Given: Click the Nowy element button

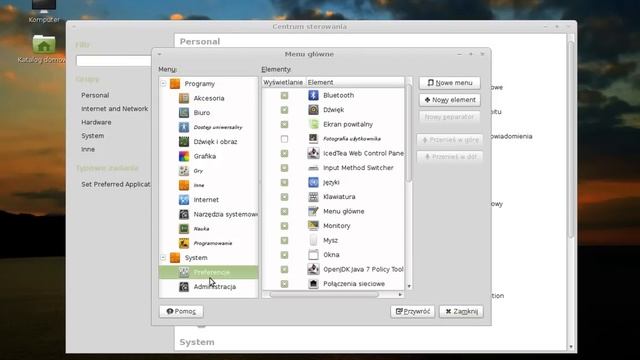Looking at the screenshot, I should (x=450, y=100).
